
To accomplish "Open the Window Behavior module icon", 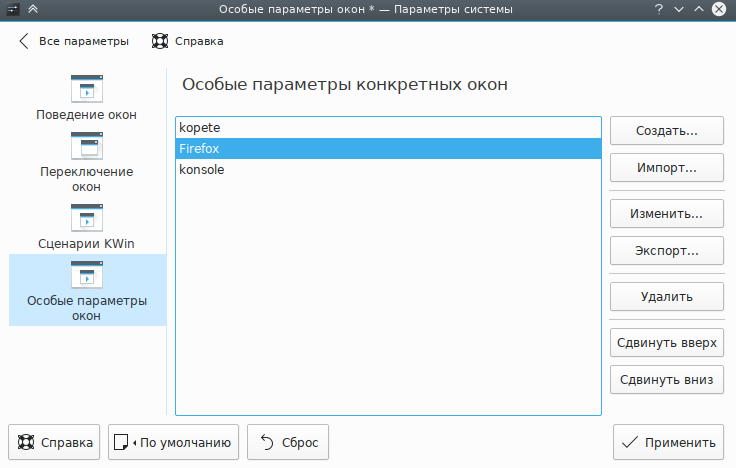I will click(x=87, y=88).
